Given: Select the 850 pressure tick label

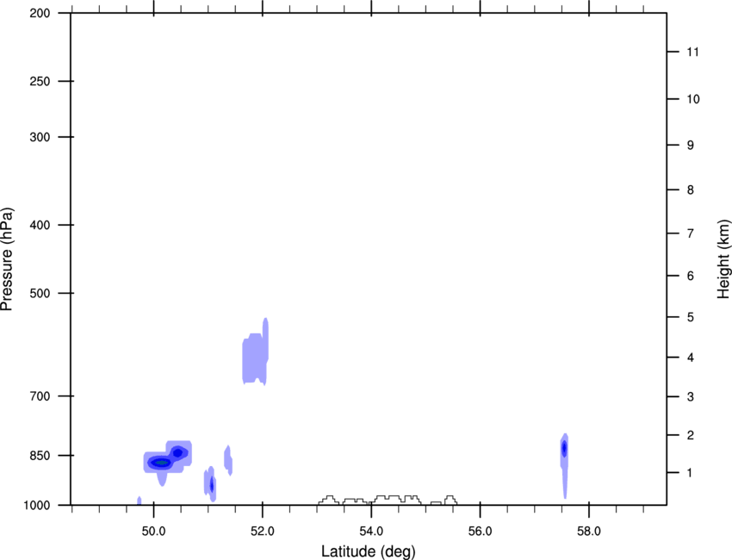Looking at the screenshot, I should click(x=40, y=456).
